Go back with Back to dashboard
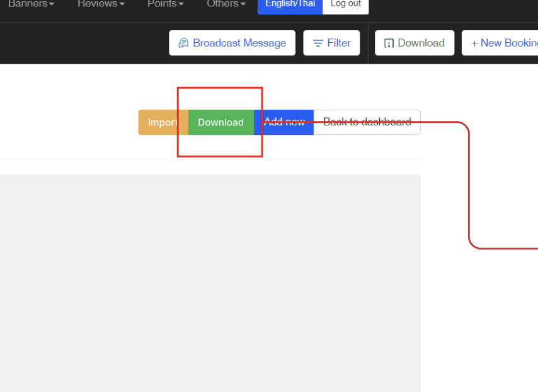The width and height of the screenshot is (538, 392). [367, 122]
